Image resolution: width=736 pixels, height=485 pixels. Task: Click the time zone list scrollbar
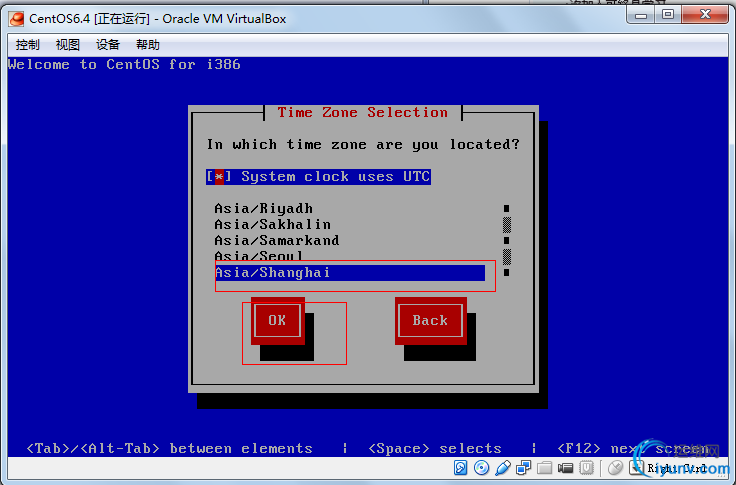pyautogui.click(x=506, y=240)
